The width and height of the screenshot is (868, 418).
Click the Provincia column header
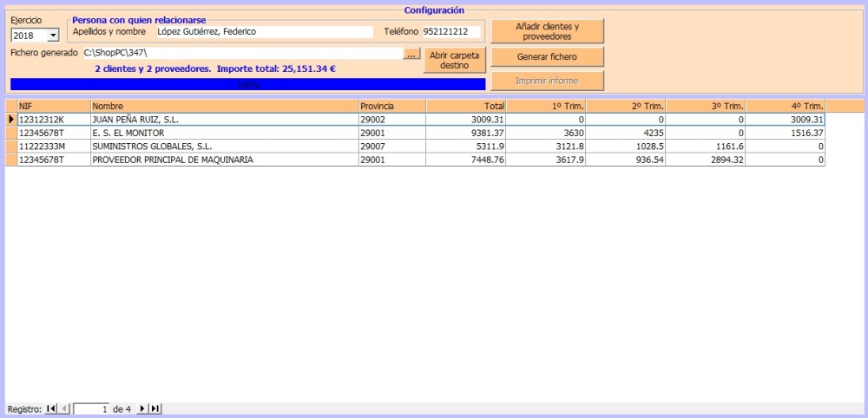click(391, 106)
